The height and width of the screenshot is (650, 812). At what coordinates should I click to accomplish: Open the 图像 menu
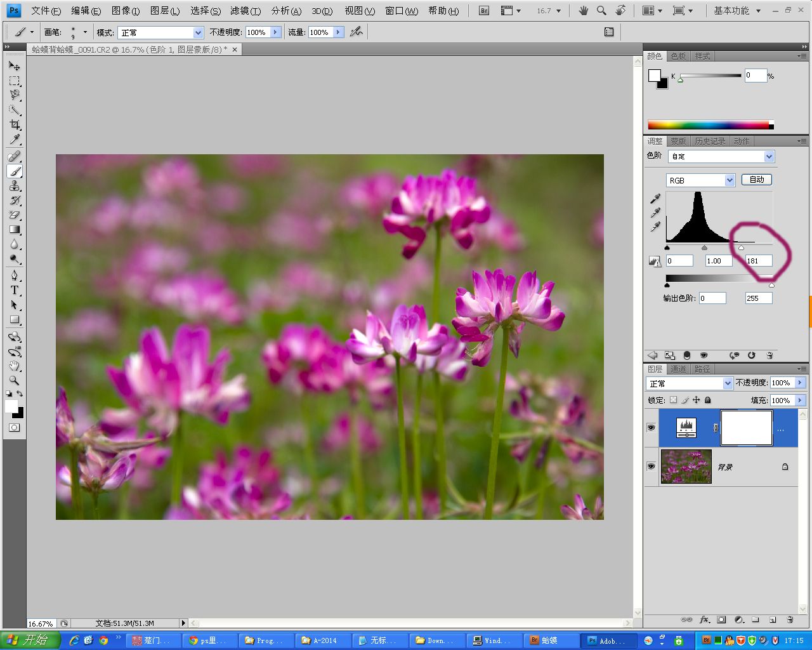[125, 11]
